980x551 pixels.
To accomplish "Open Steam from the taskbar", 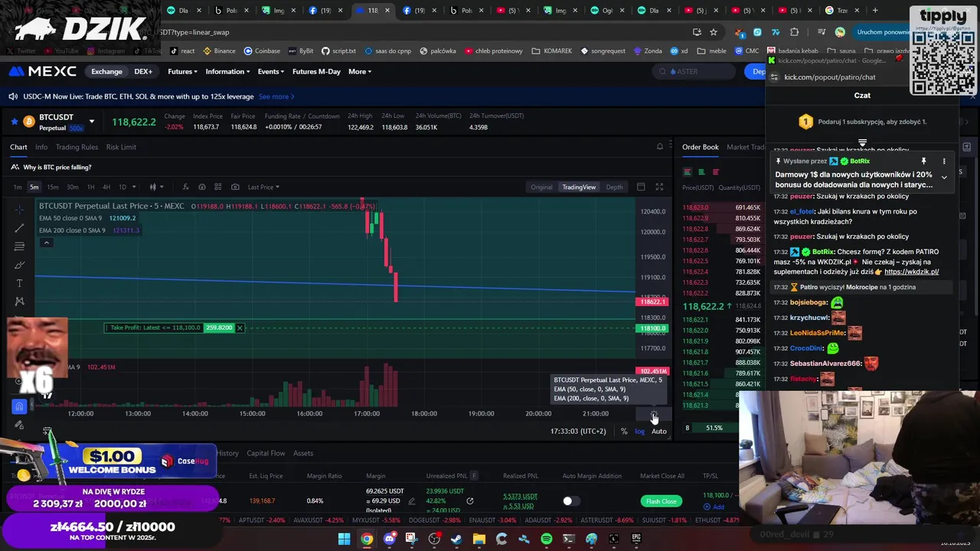I will (456, 539).
